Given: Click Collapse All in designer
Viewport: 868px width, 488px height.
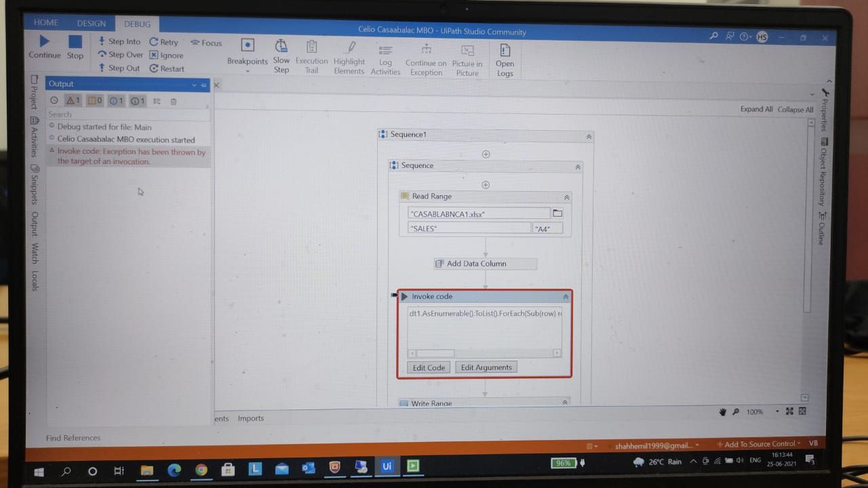Looking at the screenshot, I should 795,109.
